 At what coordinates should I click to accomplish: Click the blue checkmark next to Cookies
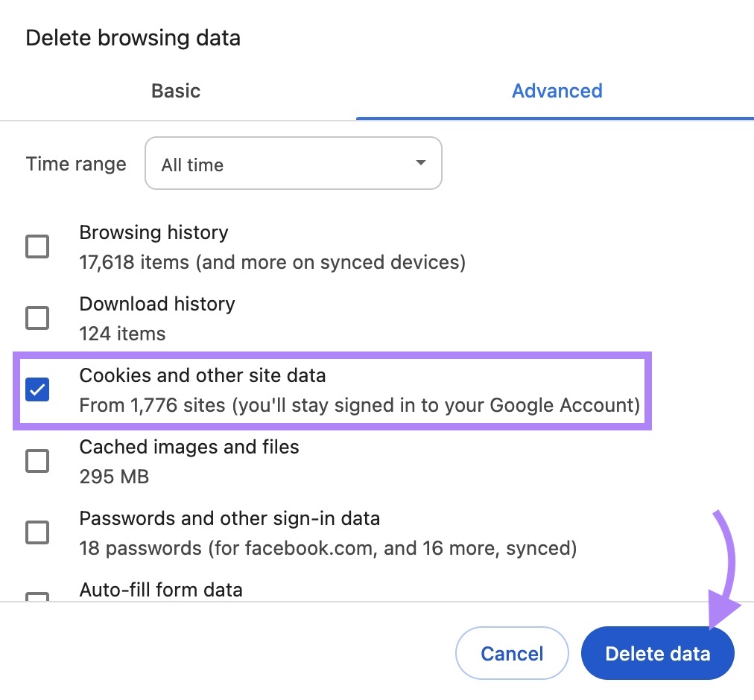37,389
